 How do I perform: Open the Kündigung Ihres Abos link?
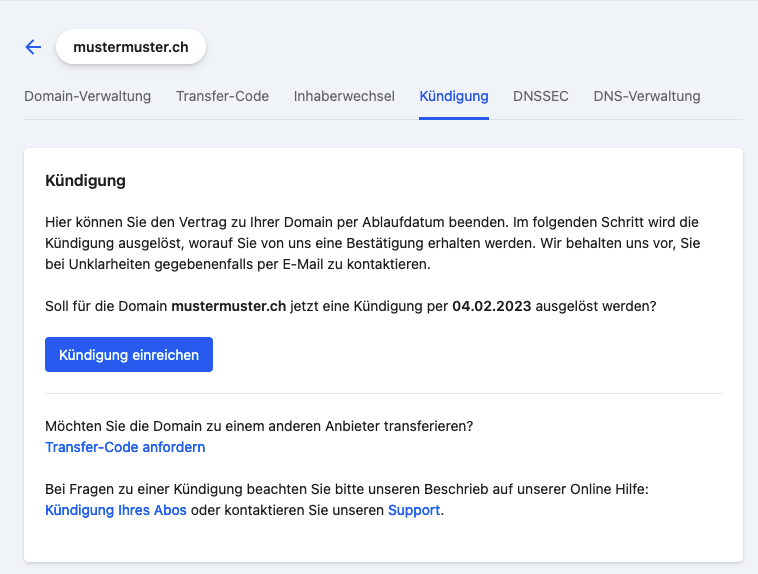click(x=116, y=510)
